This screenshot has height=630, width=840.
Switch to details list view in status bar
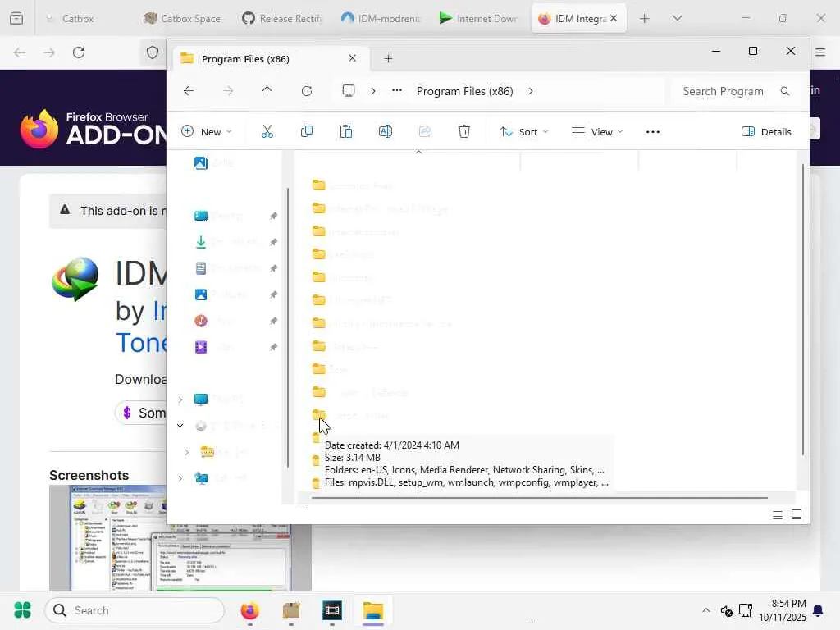(778, 515)
